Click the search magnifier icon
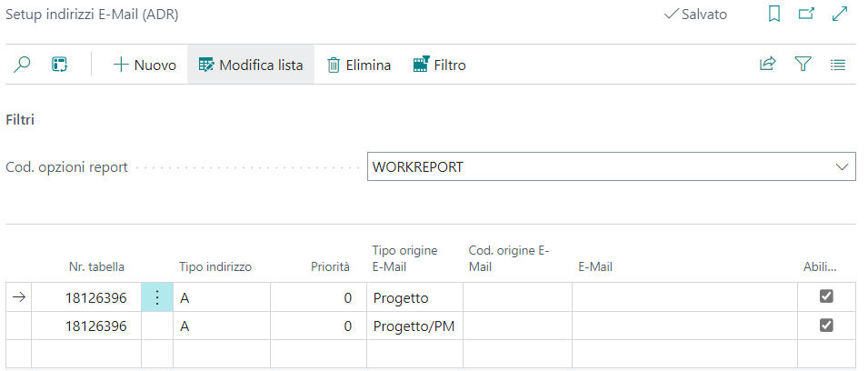 pos(22,65)
